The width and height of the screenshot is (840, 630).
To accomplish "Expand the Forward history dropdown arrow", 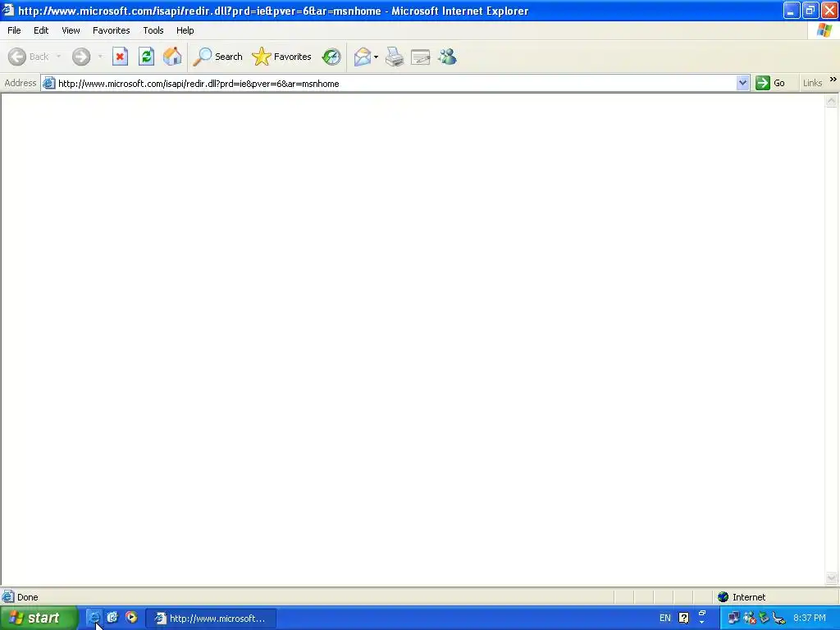I will pyautogui.click(x=99, y=57).
